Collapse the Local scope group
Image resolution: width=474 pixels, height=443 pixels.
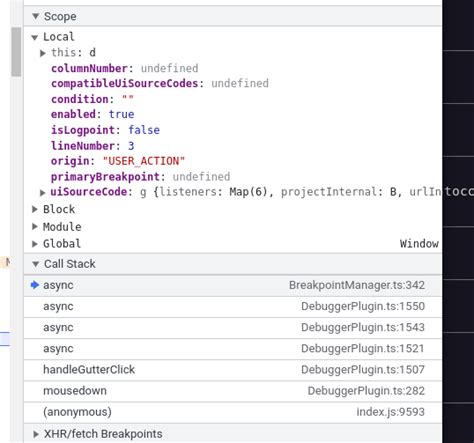tap(35, 37)
